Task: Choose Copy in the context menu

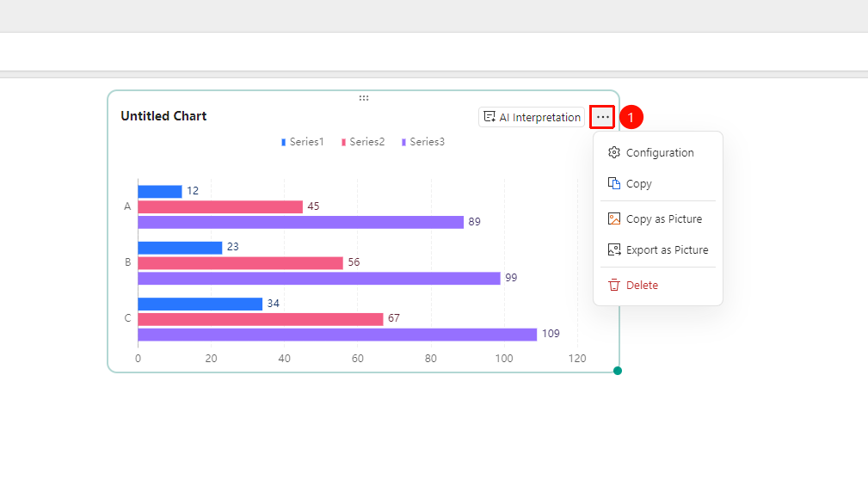Action: coord(657,184)
